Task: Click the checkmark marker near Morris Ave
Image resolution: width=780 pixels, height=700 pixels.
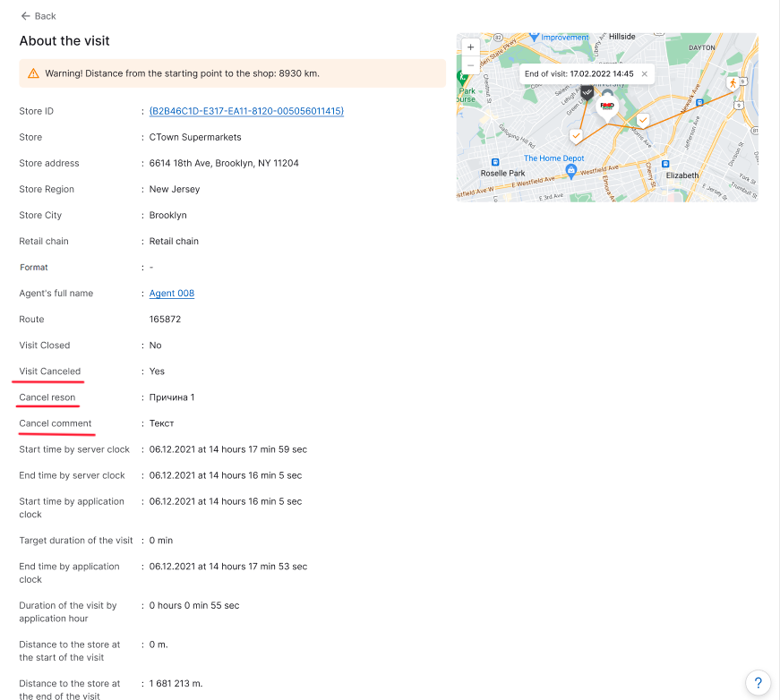Action: click(x=642, y=120)
